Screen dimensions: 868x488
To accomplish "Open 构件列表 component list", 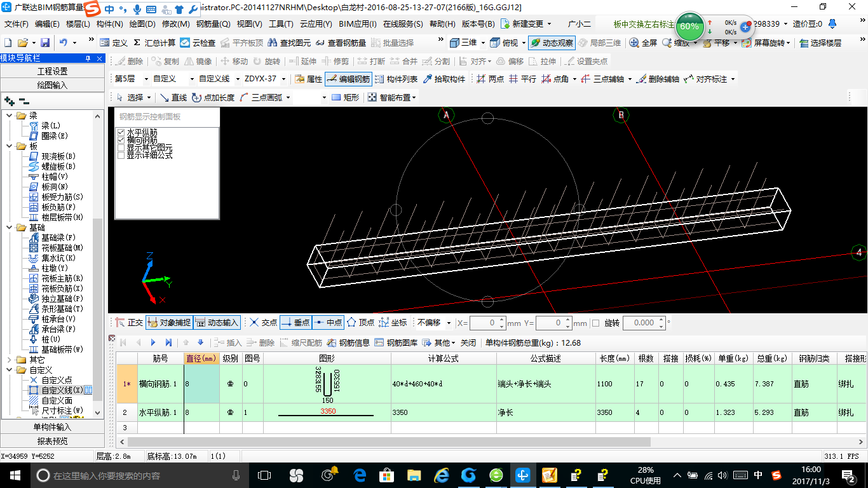I will click(x=397, y=79).
